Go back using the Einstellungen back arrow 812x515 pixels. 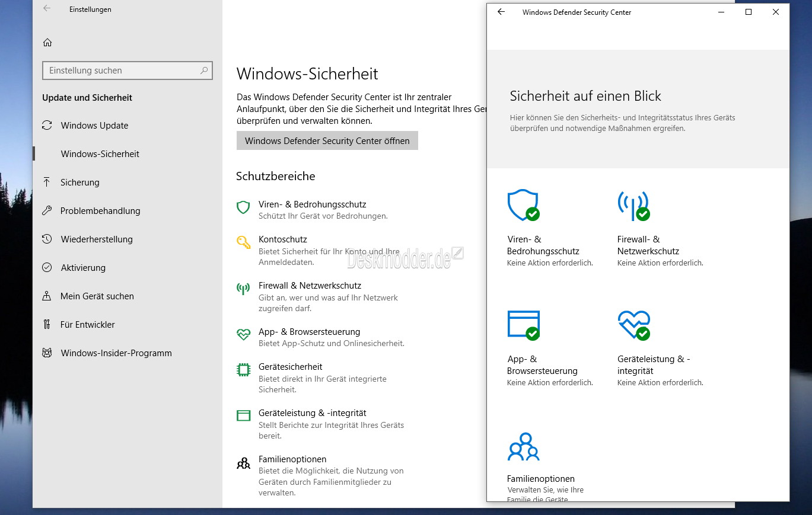(47, 9)
